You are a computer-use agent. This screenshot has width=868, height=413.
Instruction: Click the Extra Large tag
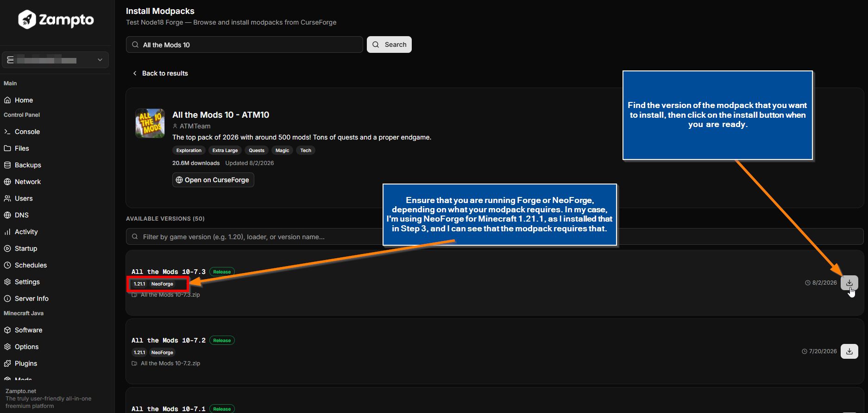click(x=225, y=150)
